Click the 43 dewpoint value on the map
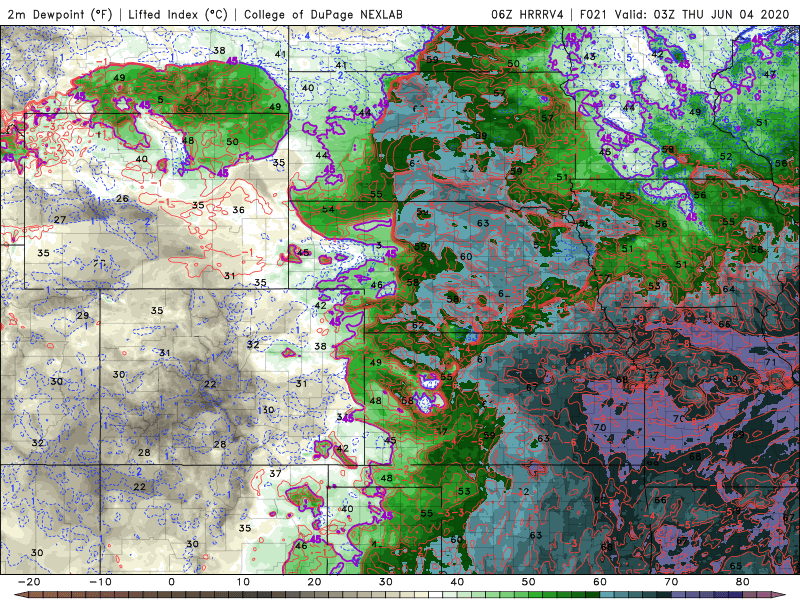Viewport: 800px width, 600px height. (x=590, y=56)
